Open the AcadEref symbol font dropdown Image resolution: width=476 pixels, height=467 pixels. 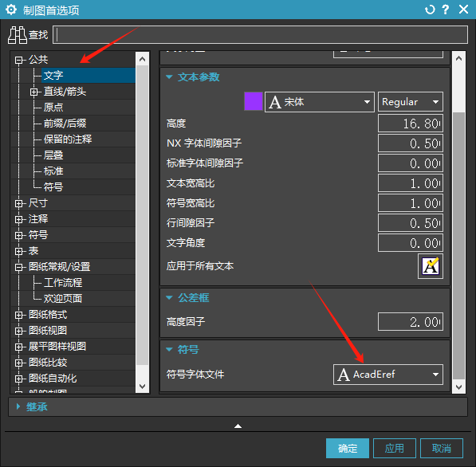coord(388,375)
